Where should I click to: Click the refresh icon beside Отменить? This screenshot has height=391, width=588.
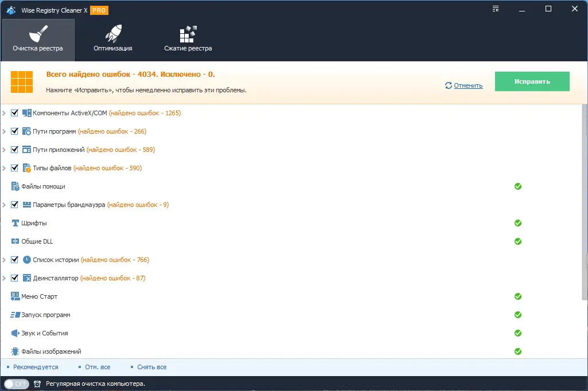click(x=449, y=85)
